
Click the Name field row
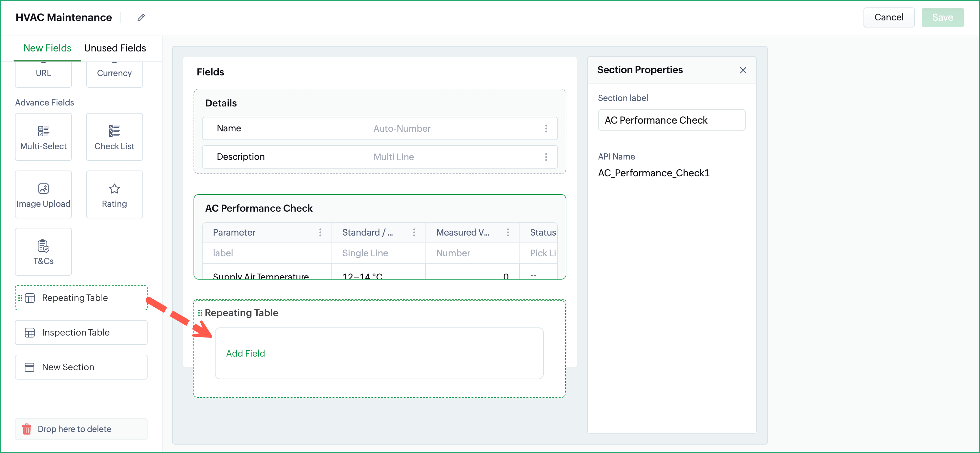click(380, 128)
